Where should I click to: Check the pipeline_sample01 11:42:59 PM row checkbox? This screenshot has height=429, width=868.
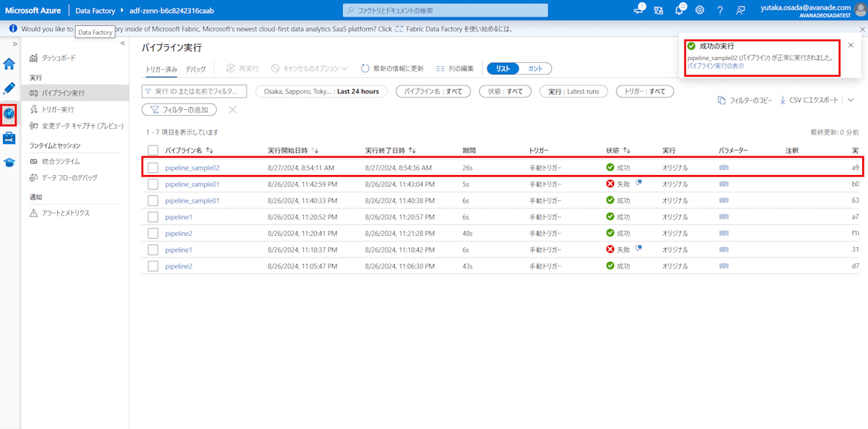pos(153,184)
